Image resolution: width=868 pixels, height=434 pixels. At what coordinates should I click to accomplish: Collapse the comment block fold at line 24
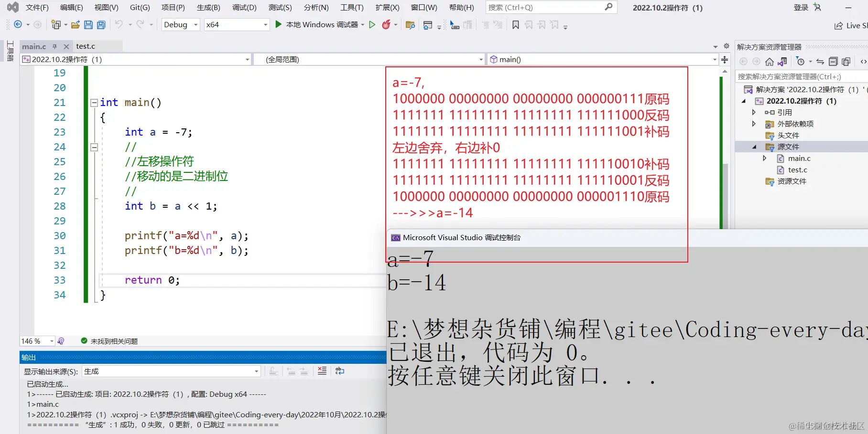pos(94,147)
